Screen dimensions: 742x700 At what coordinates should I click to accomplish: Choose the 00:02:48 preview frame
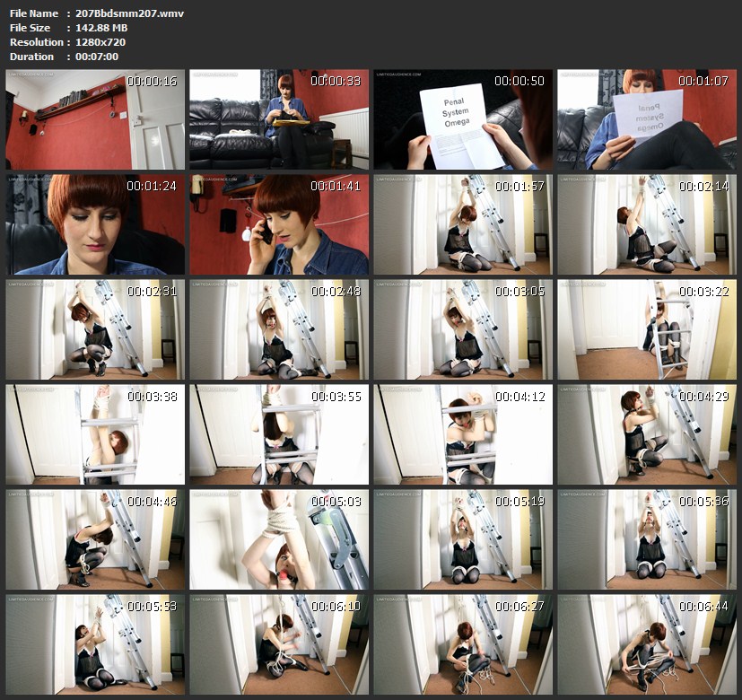tap(279, 329)
